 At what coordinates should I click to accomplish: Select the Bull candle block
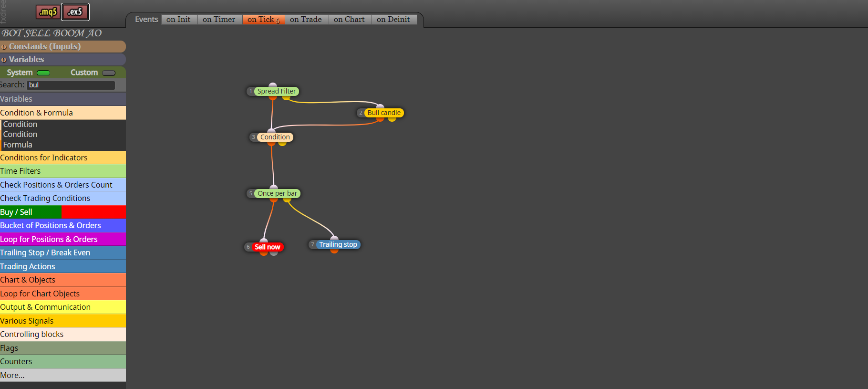[x=384, y=113]
